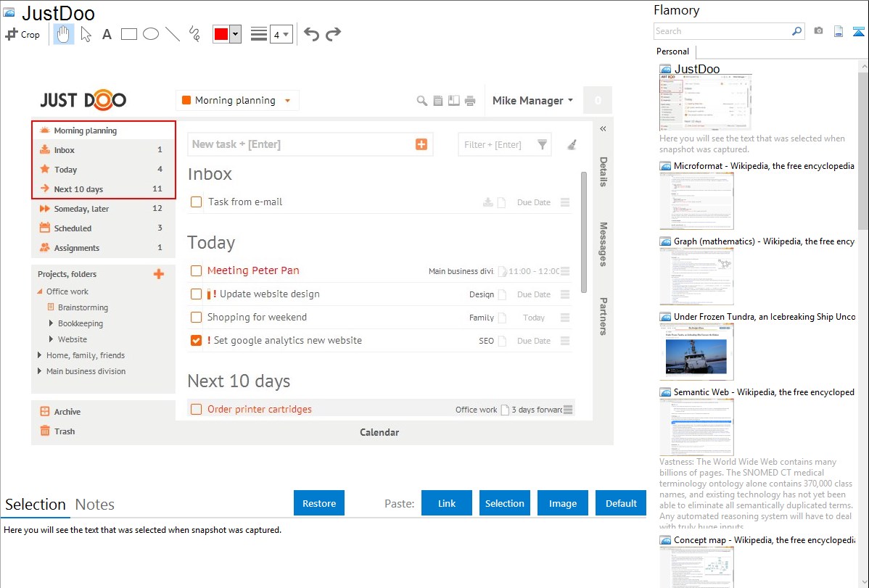Screen dimensions: 869x588
Task: Select the ellipse drawing tool
Action: coord(151,34)
